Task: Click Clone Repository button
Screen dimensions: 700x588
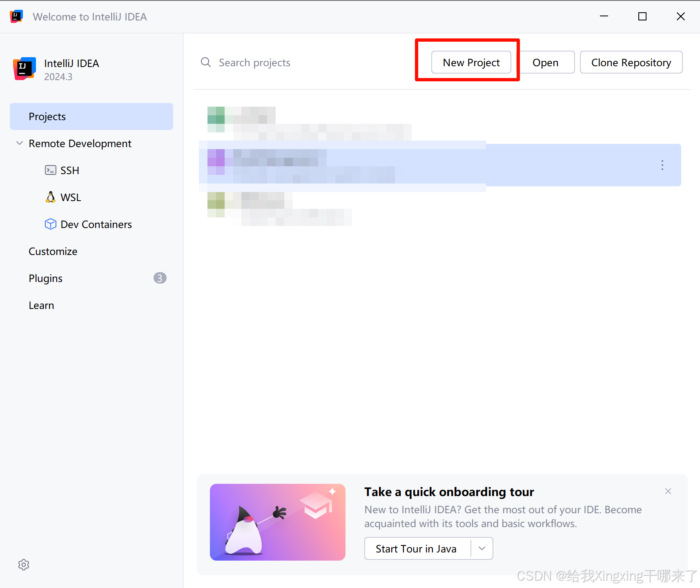Action: click(631, 63)
